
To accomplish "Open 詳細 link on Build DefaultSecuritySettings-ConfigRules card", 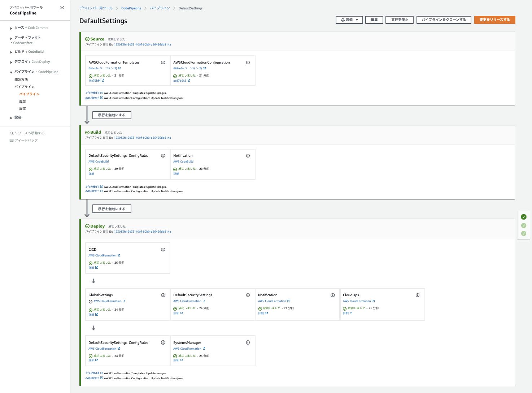I will 91,174.
